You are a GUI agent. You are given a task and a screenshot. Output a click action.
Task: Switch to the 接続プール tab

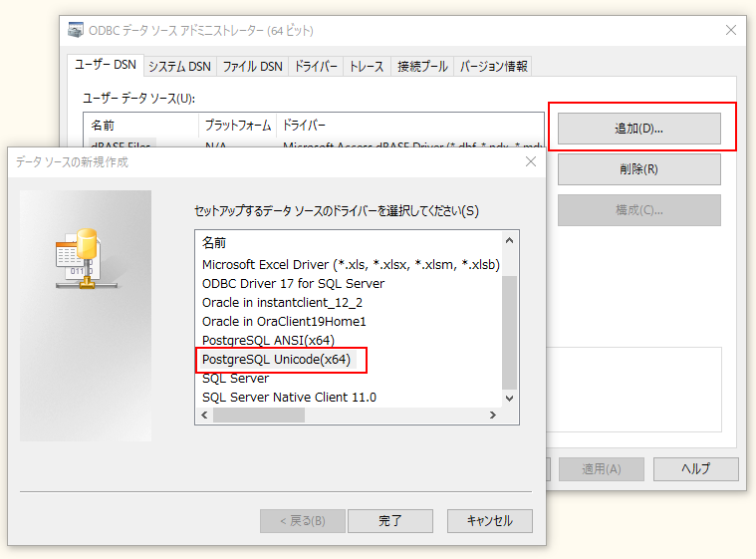click(x=421, y=67)
